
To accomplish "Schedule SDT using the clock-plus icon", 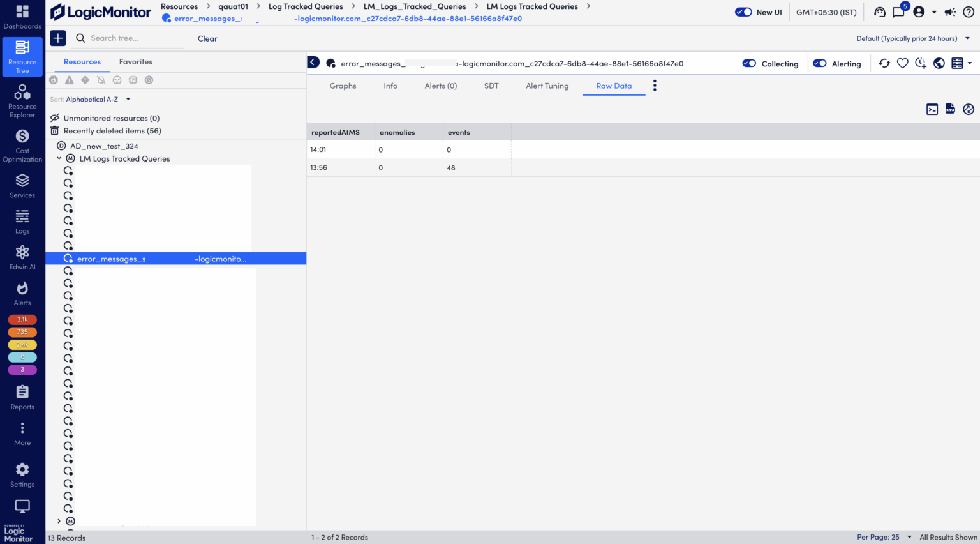I will point(920,63).
